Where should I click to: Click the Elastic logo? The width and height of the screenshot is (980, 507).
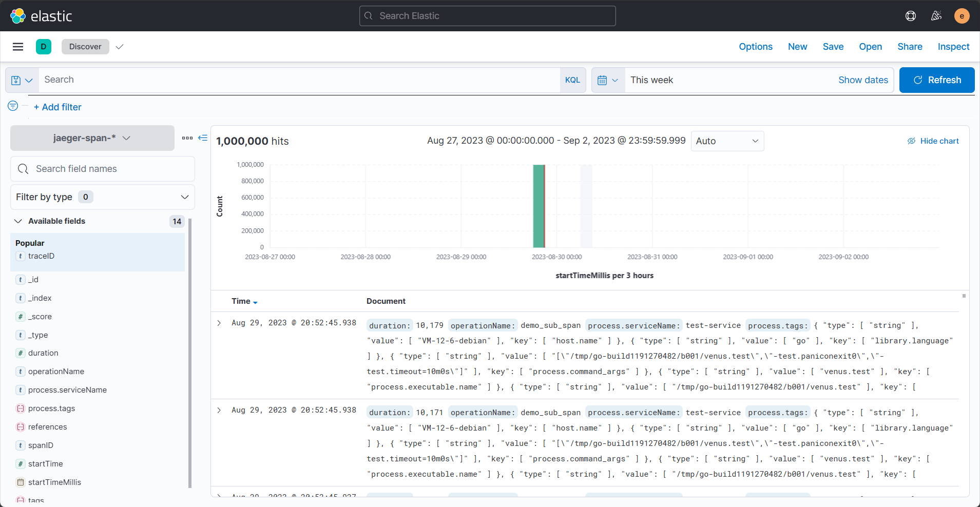(x=41, y=16)
